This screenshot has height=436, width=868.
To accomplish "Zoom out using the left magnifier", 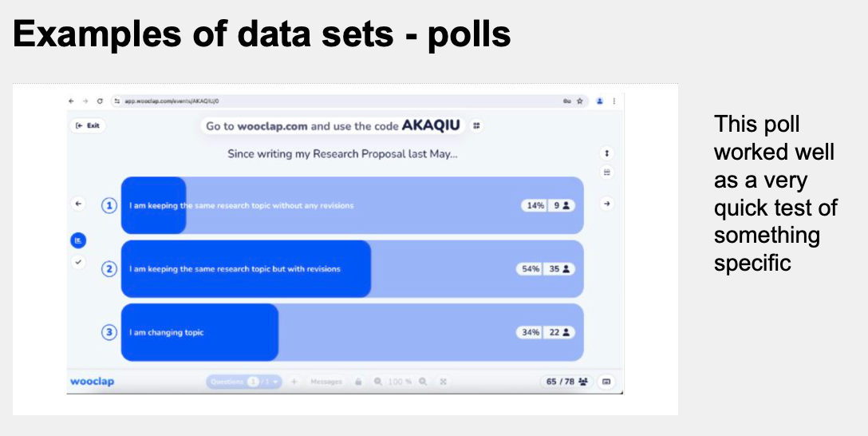I will tap(378, 382).
